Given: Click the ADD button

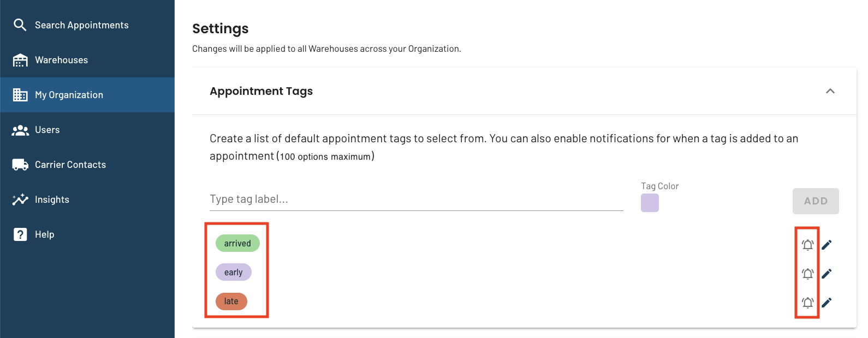Looking at the screenshot, I should [x=816, y=201].
